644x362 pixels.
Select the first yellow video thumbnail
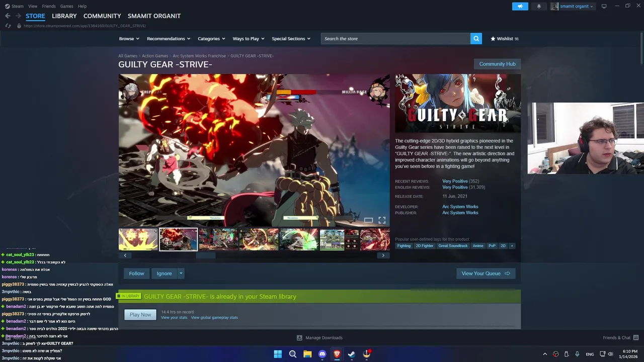tap(138, 239)
